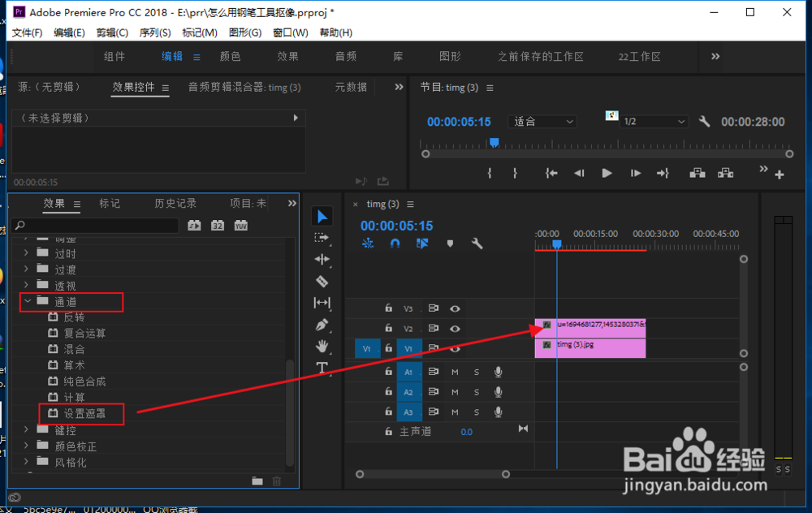Step forward one frame
The image size is (812, 513).
636,174
